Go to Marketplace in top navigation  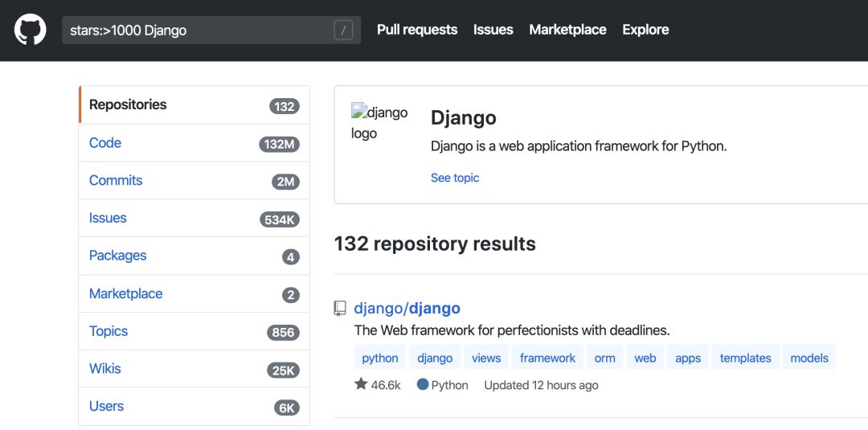point(567,29)
